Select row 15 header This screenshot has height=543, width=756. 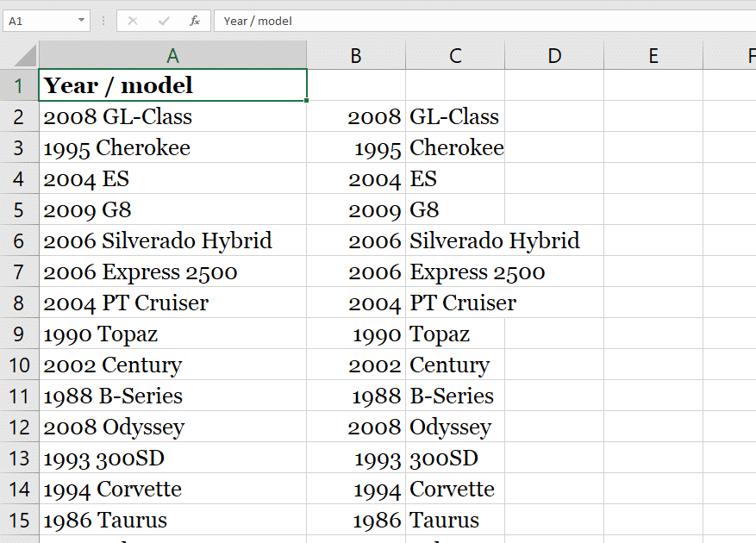tap(19, 520)
